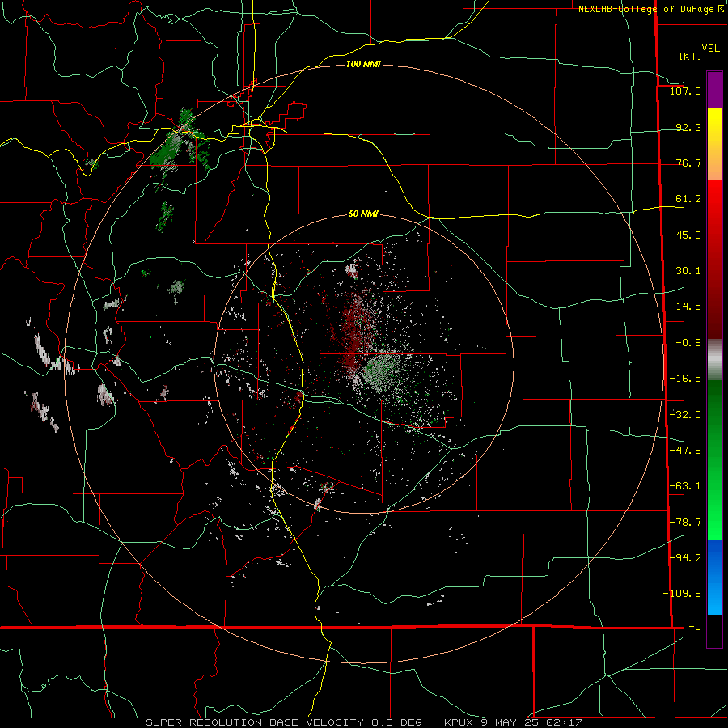Click the gray near-zero velocity color segment
The image size is (728, 728).
[x=714, y=360]
